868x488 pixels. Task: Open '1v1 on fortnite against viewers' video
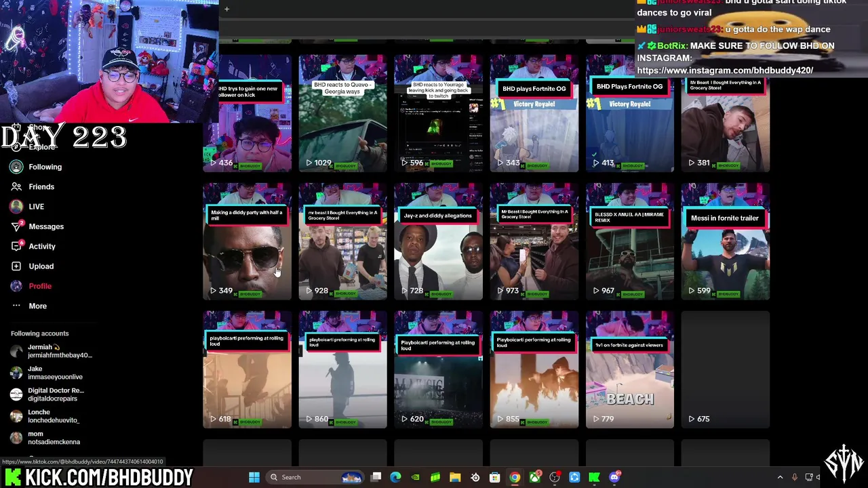tap(629, 369)
